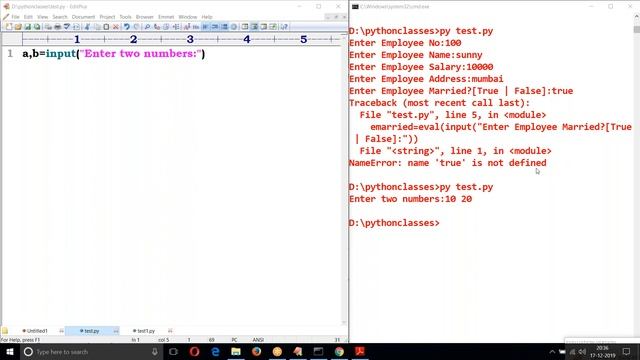Click the Help question-mark toolbar icon

(x=284, y=27)
